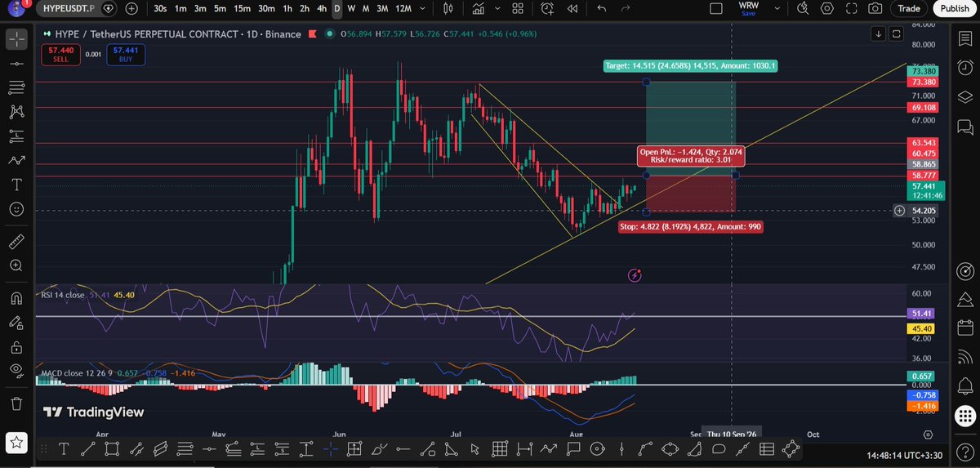Viewport: 980px width, 468px height.
Task: Click the Publish button
Action: pyautogui.click(x=954, y=8)
